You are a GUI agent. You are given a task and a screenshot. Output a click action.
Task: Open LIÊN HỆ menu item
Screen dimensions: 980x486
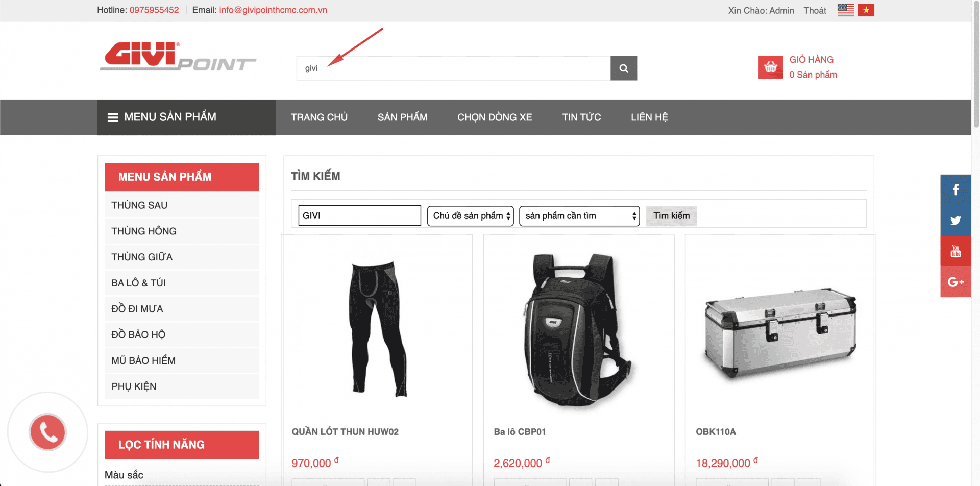pos(649,117)
